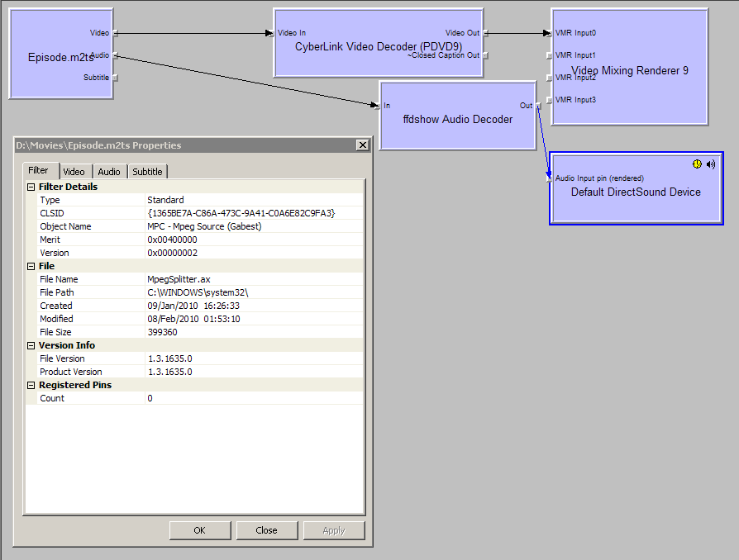Click the Video output pin of Episode.m2ts
739x560 pixels.
point(116,33)
